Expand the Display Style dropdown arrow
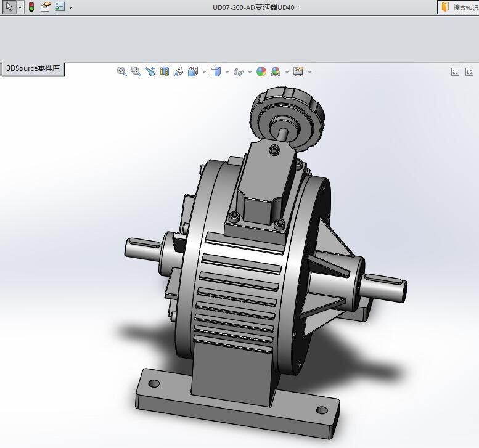479x448 pixels. (227, 72)
